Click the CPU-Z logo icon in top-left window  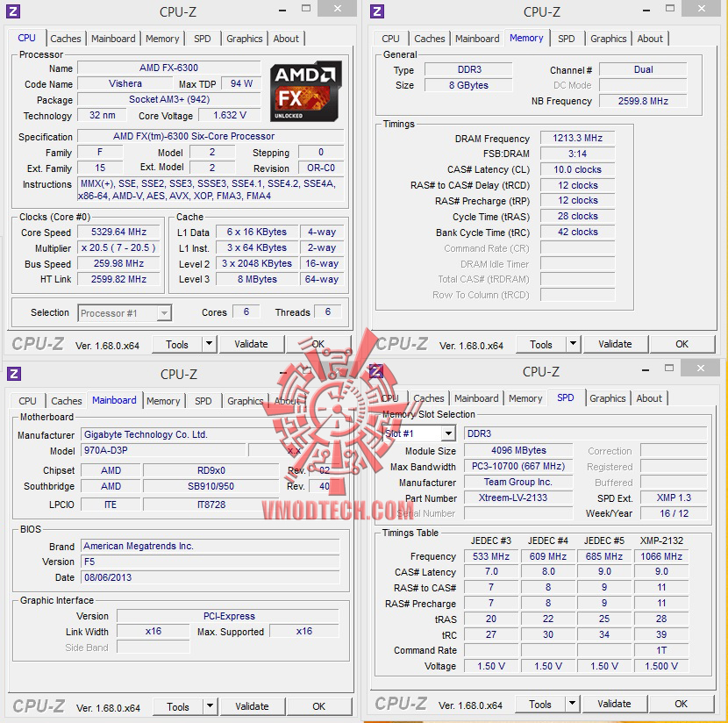pyautogui.click(x=13, y=11)
